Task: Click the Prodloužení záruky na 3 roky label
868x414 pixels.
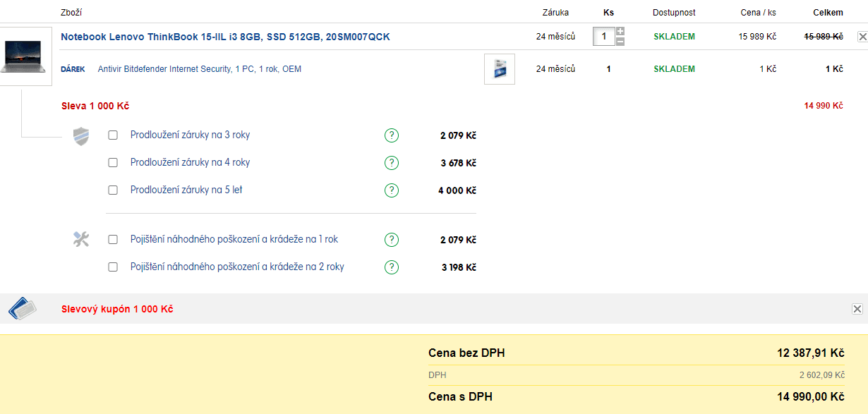Action: [190, 135]
